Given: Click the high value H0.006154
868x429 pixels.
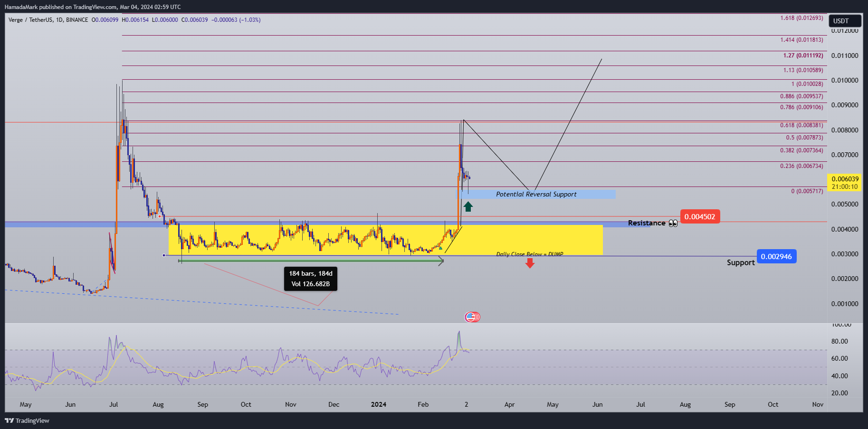Looking at the screenshot, I should coord(135,20).
